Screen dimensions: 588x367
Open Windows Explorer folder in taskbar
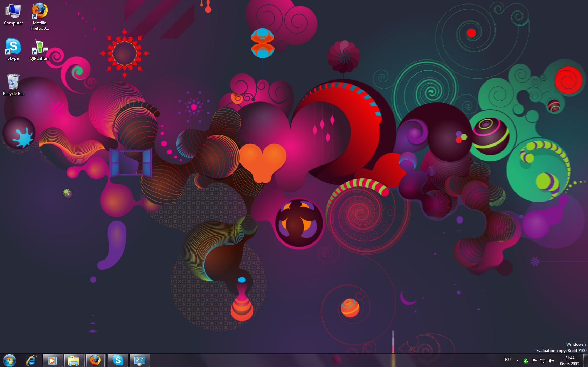pos(74,360)
